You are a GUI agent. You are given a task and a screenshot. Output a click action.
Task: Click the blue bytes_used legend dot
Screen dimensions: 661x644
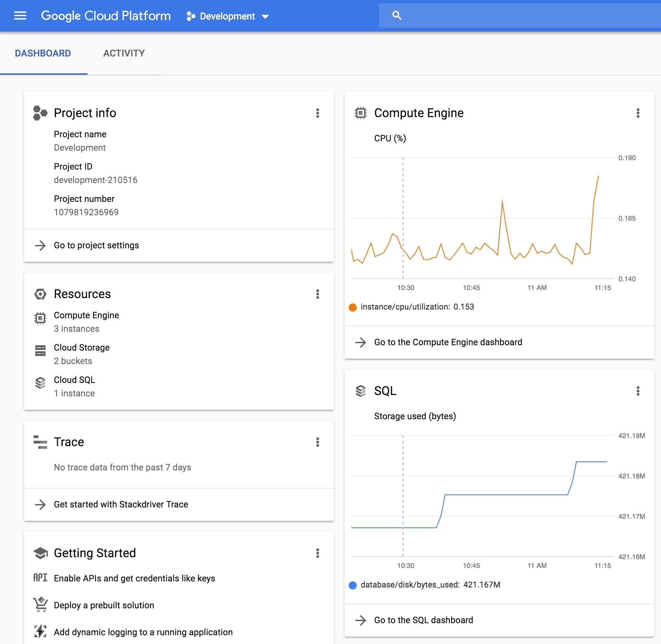352,585
